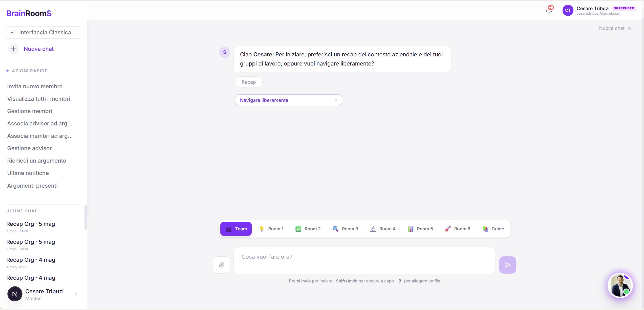Switch to the Room 6 tab
Screen dimensions: 644x310
[458, 229]
